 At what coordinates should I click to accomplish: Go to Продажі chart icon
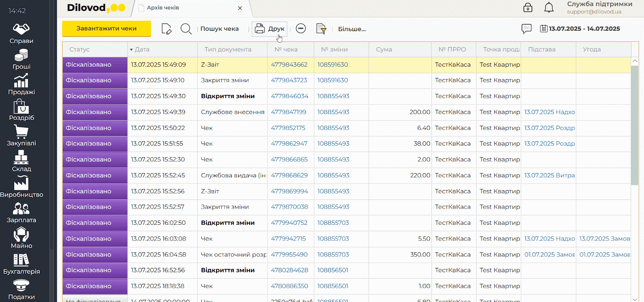tap(21, 81)
